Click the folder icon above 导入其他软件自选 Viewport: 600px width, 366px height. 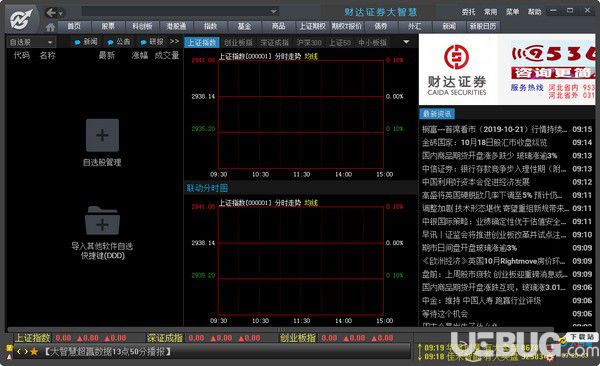click(102, 220)
